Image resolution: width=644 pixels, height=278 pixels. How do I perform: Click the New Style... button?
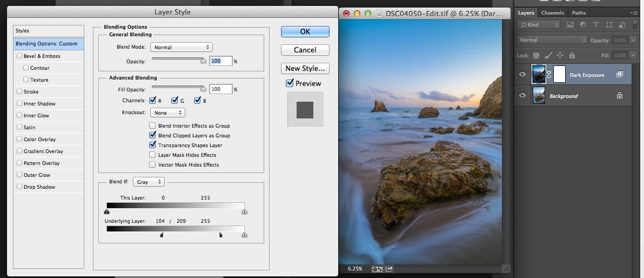coord(305,68)
